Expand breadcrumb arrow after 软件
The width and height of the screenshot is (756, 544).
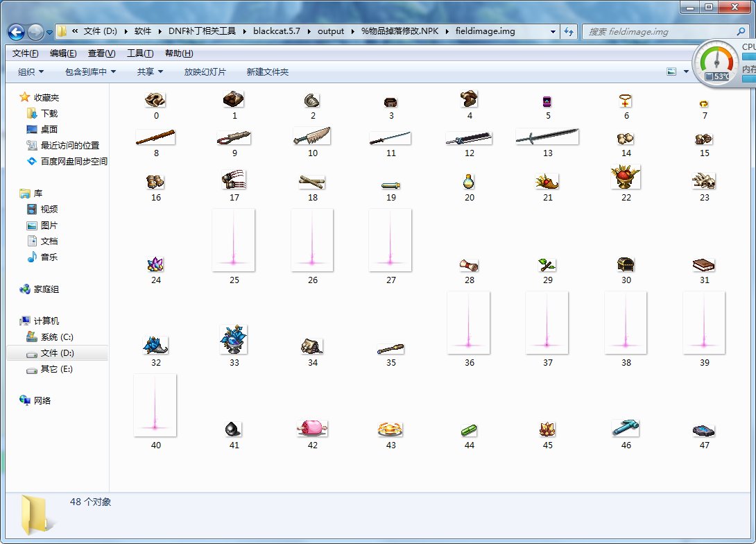click(160, 31)
